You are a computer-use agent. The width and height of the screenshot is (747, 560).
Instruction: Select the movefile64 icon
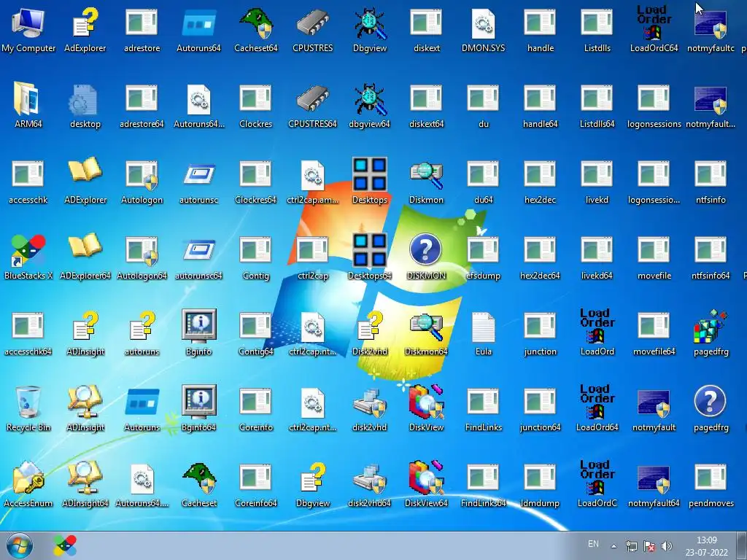(x=654, y=332)
